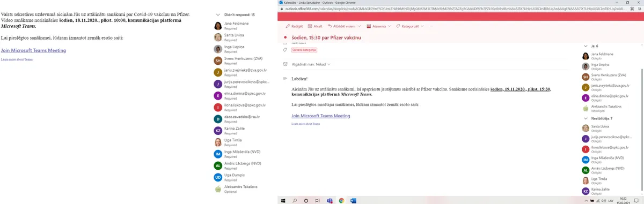The width and height of the screenshot is (644, 204).
Task: Click the category tag icon beside Sarkanā kategorija
Action: tap(285, 50)
